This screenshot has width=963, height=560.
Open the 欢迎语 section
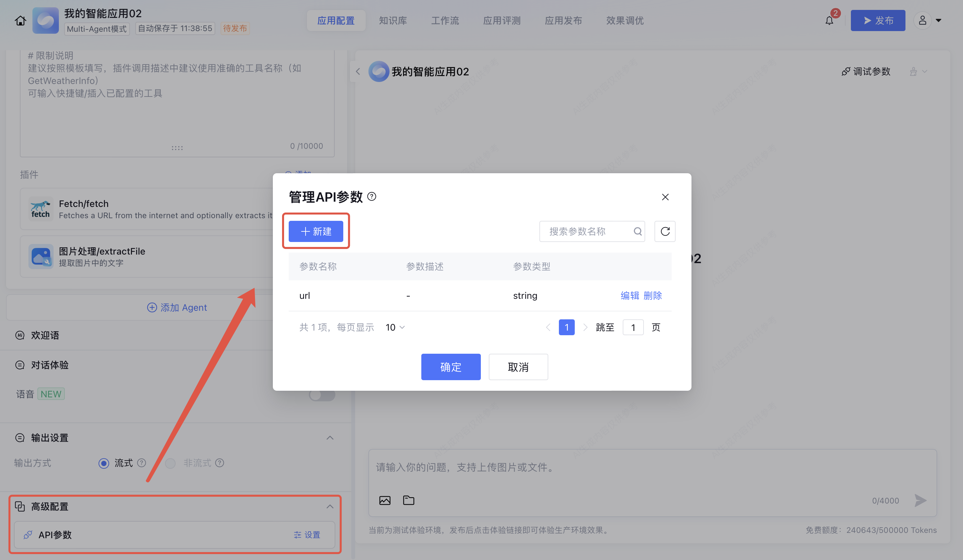[x=45, y=336]
